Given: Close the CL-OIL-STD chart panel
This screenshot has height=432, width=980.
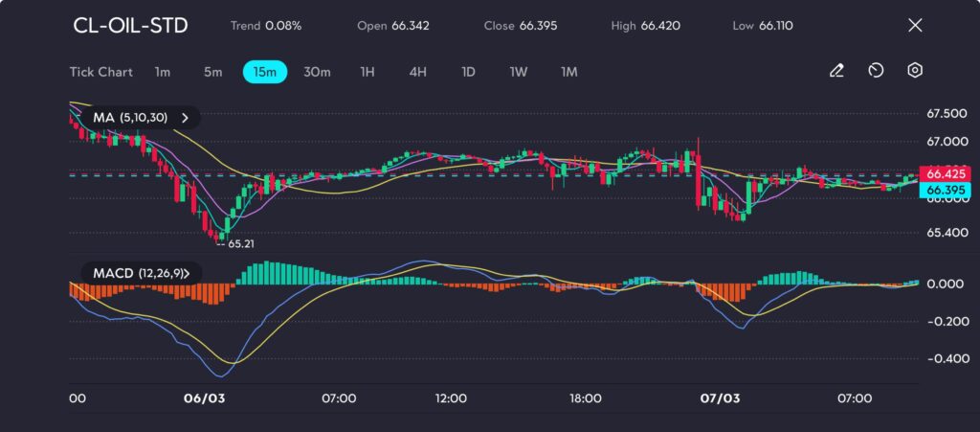Looking at the screenshot, I should [x=915, y=25].
